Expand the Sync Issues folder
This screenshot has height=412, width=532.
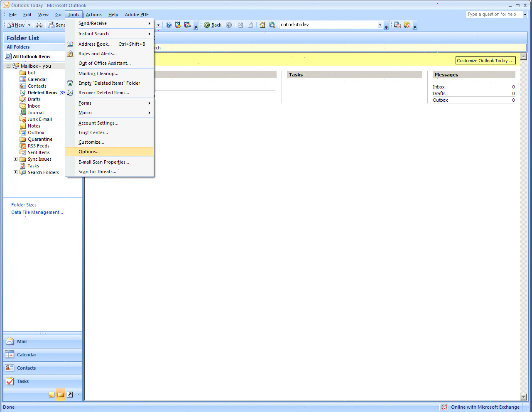[15, 159]
